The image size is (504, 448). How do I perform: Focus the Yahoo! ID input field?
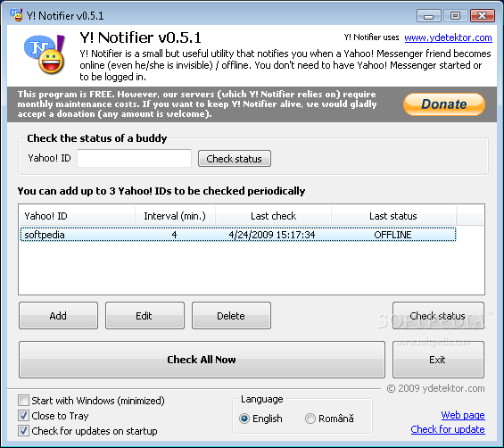134,158
